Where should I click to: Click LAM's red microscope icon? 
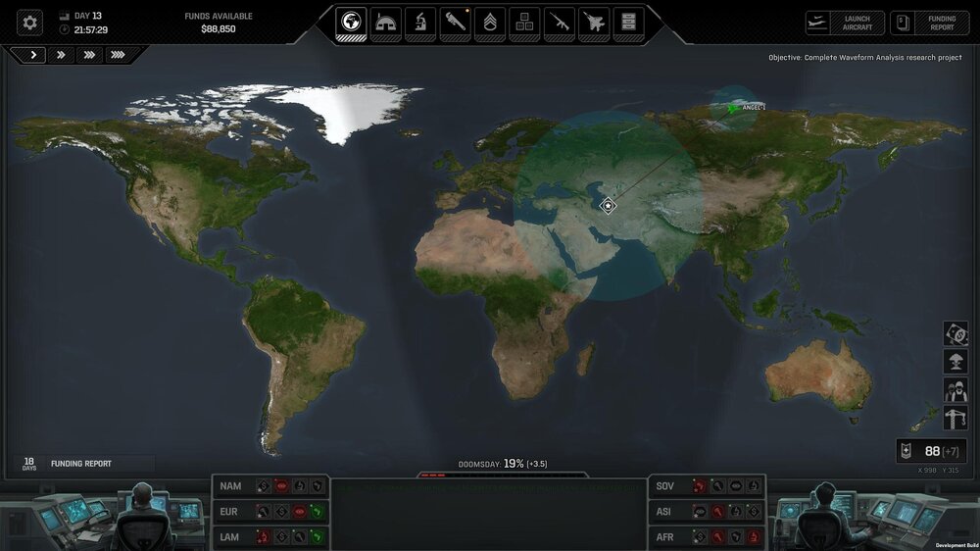click(x=263, y=537)
